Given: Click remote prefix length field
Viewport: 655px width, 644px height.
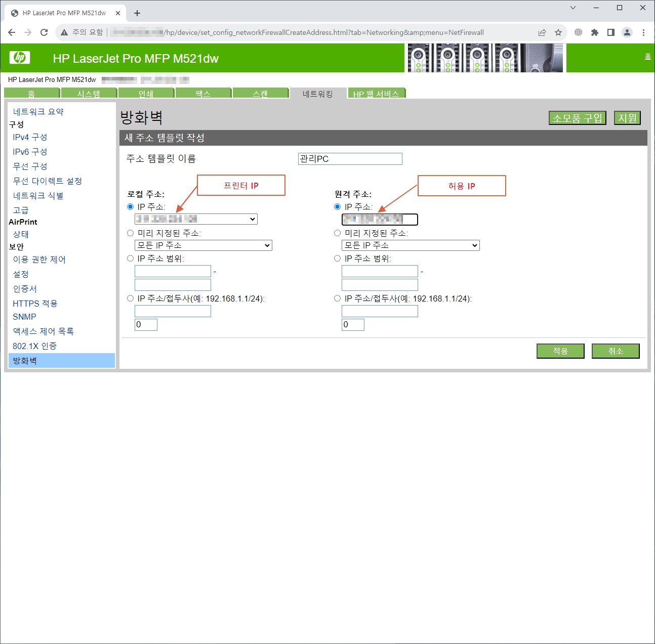Looking at the screenshot, I should [353, 325].
